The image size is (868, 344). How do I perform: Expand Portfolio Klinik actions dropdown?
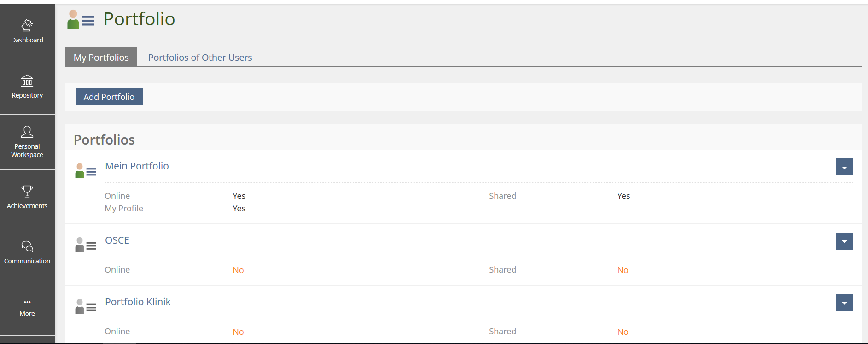point(844,303)
